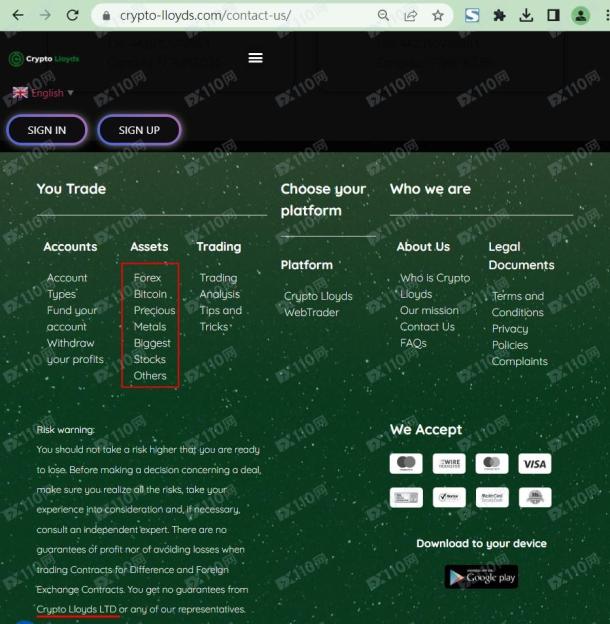Image resolution: width=610 pixels, height=624 pixels.
Task: Click the SIGN UP button
Action: (139, 130)
